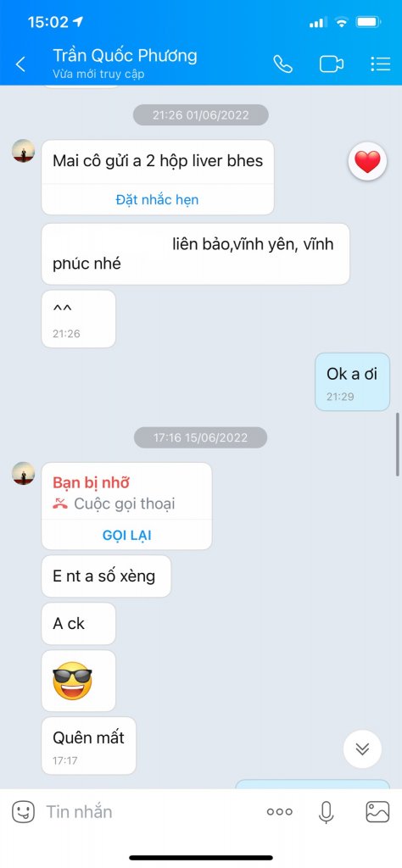Image resolution: width=402 pixels, height=868 pixels.
Task: Tap GỌI LẠI to call back
Action: pos(127,536)
